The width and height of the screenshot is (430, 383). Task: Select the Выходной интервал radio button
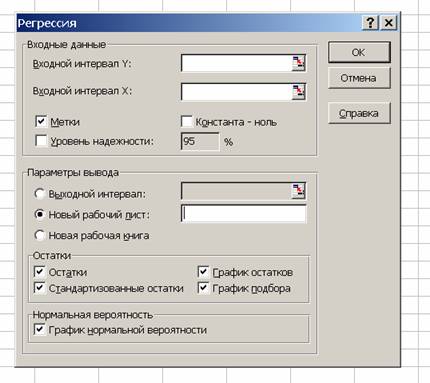(39, 193)
